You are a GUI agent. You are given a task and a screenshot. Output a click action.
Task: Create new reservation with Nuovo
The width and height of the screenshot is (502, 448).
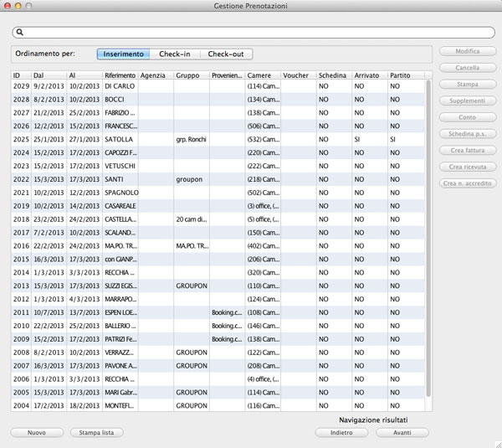point(37,433)
